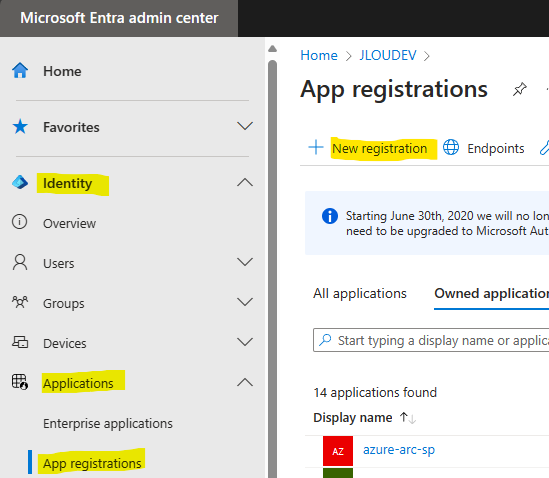
Task: Click the sidebar scrollbar up arrow
Action: coord(272,49)
